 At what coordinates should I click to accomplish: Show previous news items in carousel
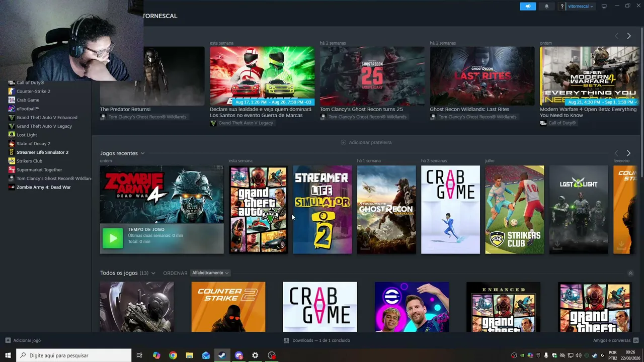pos(616,36)
